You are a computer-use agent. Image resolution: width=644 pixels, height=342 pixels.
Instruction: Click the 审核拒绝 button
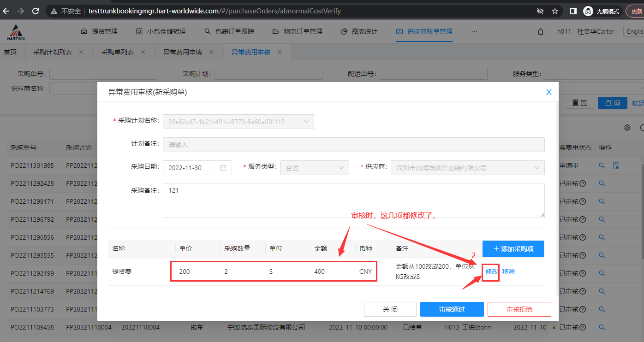click(x=519, y=309)
